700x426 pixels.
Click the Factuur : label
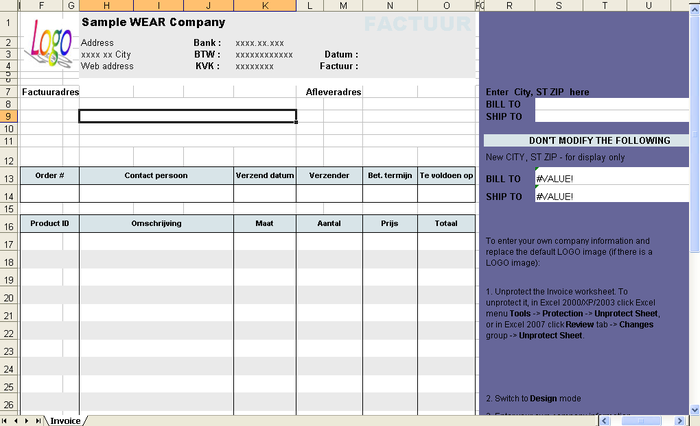point(339,66)
